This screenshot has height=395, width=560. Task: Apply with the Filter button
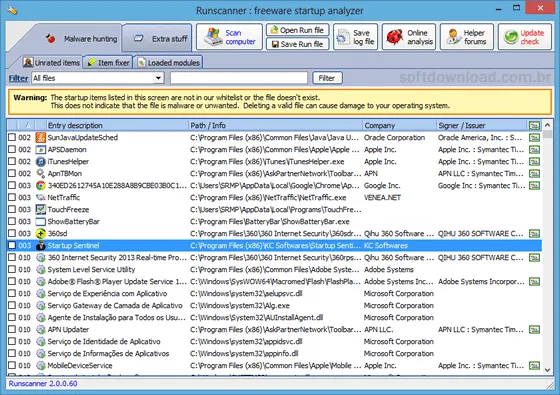327,78
